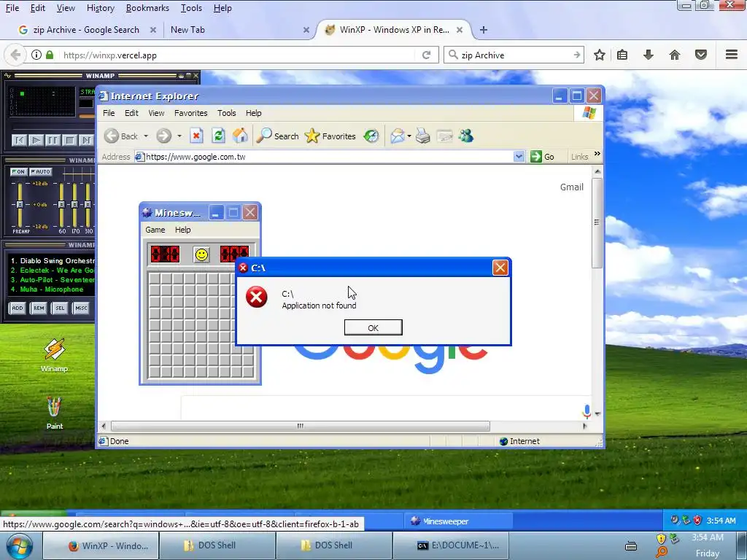Click Home icon in Internet Explorer toolbar
Image resolution: width=747 pixels, height=560 pixels.
pos(240,136)
